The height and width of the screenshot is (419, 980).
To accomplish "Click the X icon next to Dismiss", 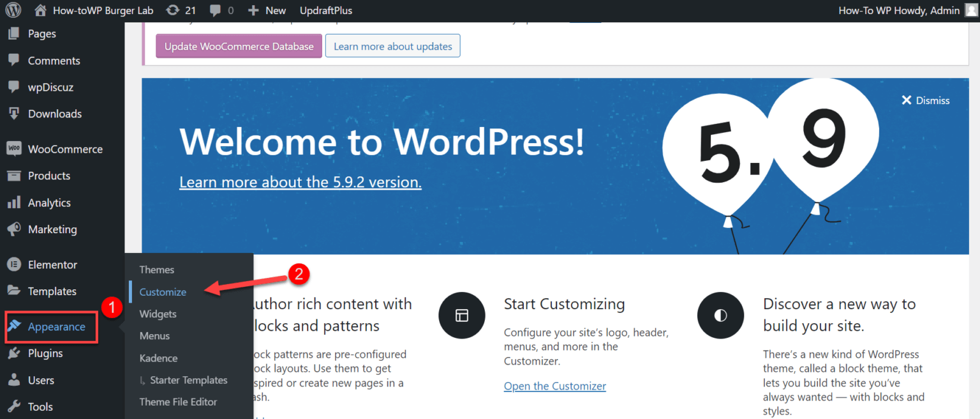I will click(906, 100).
